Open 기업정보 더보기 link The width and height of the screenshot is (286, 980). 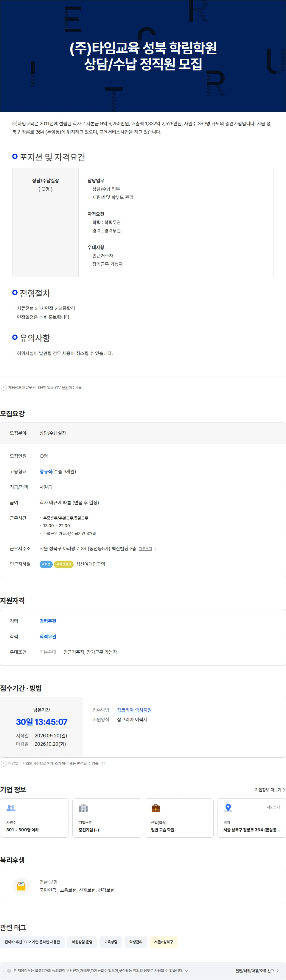(270, 790)
